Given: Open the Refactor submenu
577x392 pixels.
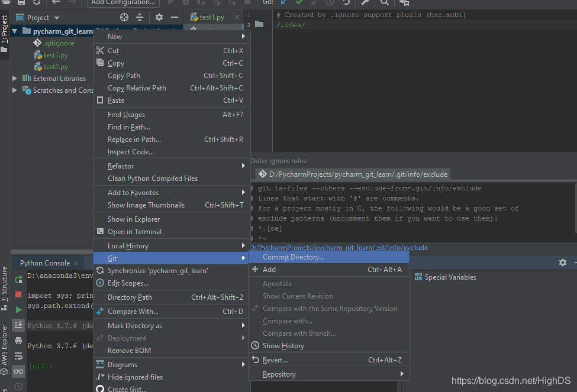Looking at the screenshot, I should pyautogui.click(x=172, y=166).
